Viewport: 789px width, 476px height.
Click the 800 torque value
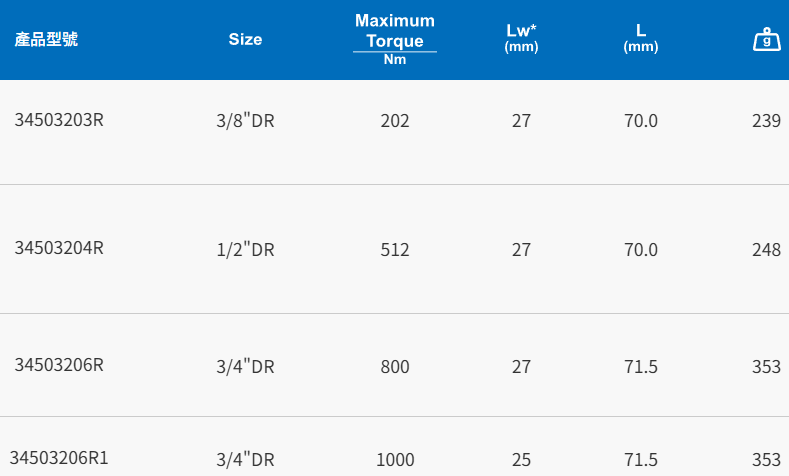[395, 367]
